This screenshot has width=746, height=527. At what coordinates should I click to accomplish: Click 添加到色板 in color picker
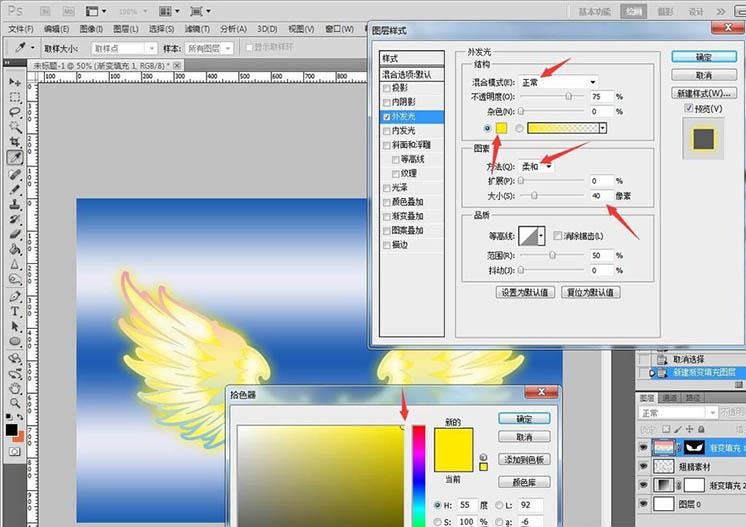[524, 459]
